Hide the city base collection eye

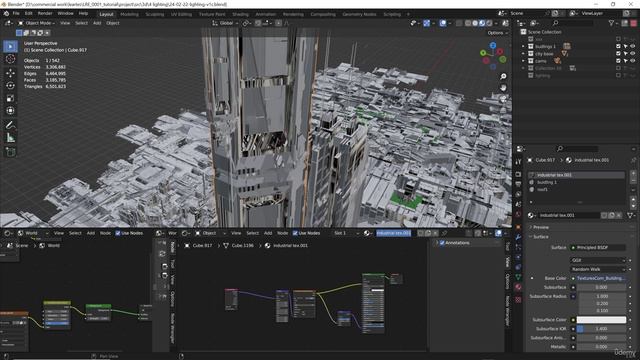coord(633,53)
